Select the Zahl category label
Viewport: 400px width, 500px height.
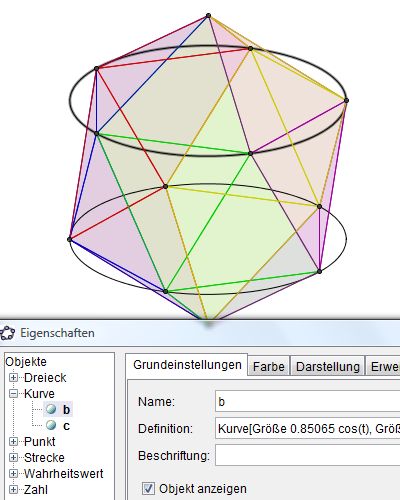click(36, 490)
